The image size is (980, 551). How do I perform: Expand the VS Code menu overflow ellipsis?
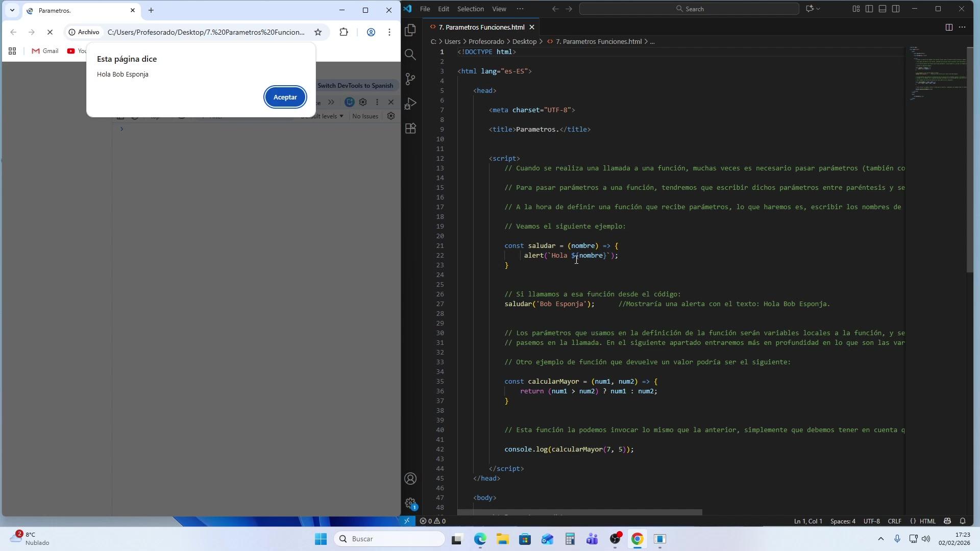tap(520, 9)
